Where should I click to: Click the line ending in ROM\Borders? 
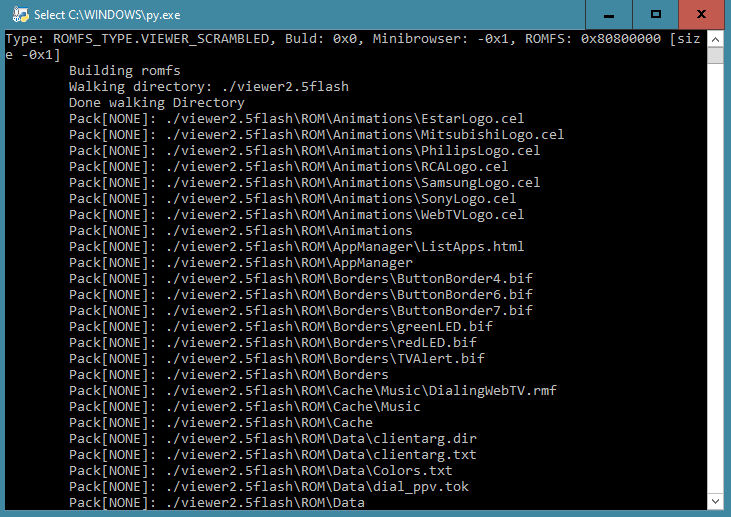(x=229, y=374)
